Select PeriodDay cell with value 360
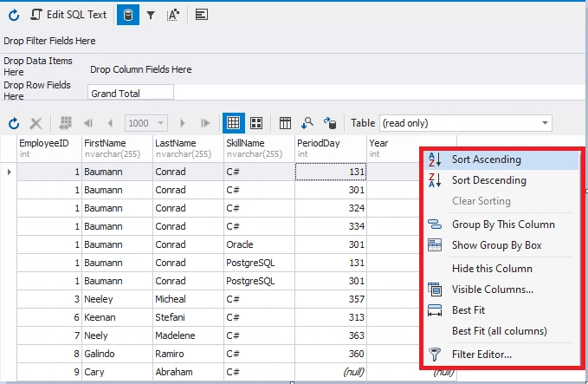 coord(331,354)
